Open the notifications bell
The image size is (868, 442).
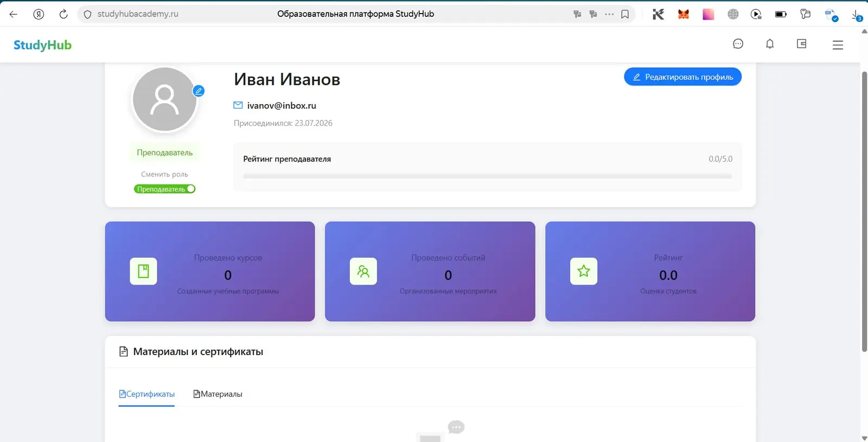[770, 44]
